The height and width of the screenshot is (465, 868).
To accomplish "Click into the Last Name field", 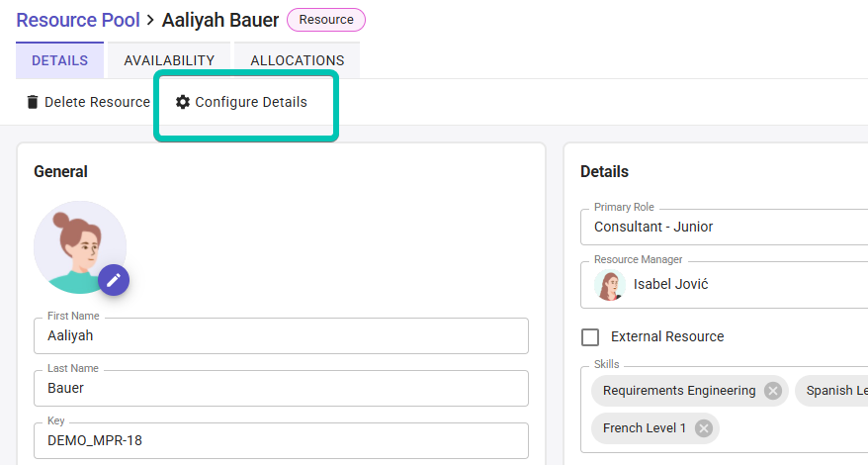I will [x=281, y=388].
